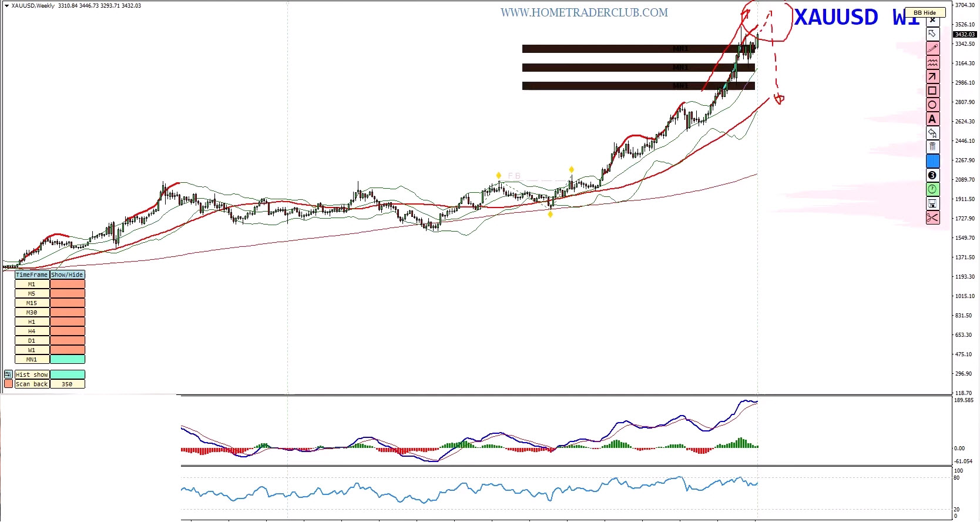Click the scissors cut icon

pos(932,218)
